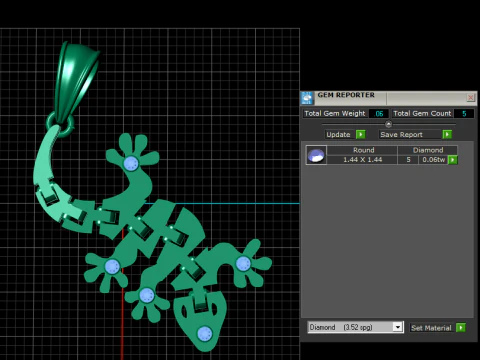Close the Gem Reporter panel
This screenshot has height=360, width=480.
pyautogui.click(x=470, y=98)
